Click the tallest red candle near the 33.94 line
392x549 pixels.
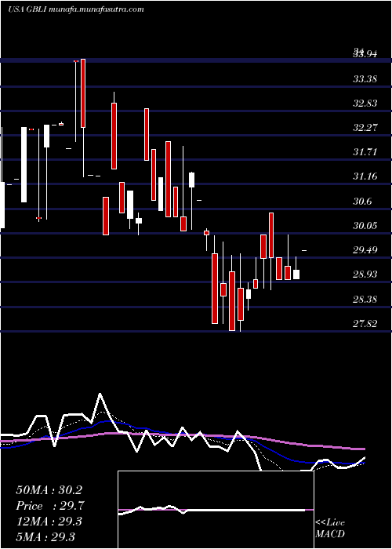83,93
